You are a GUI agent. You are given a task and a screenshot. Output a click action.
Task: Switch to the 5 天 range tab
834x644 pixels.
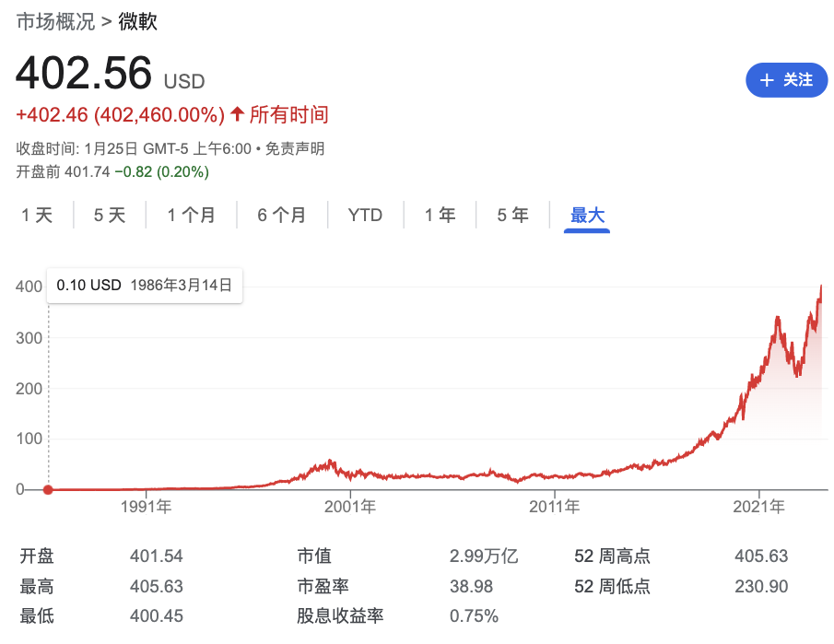(x=110, y=215)
